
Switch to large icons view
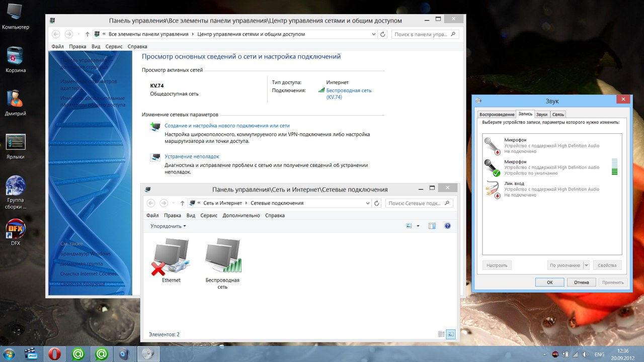(450, 334)
